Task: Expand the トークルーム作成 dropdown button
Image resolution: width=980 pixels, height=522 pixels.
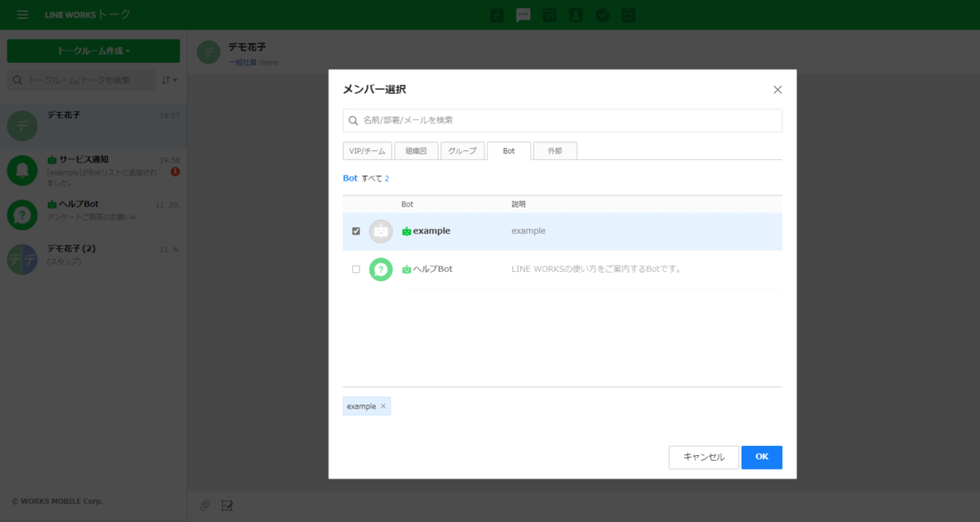Action: pyautogui.click(x=93, y=51)
